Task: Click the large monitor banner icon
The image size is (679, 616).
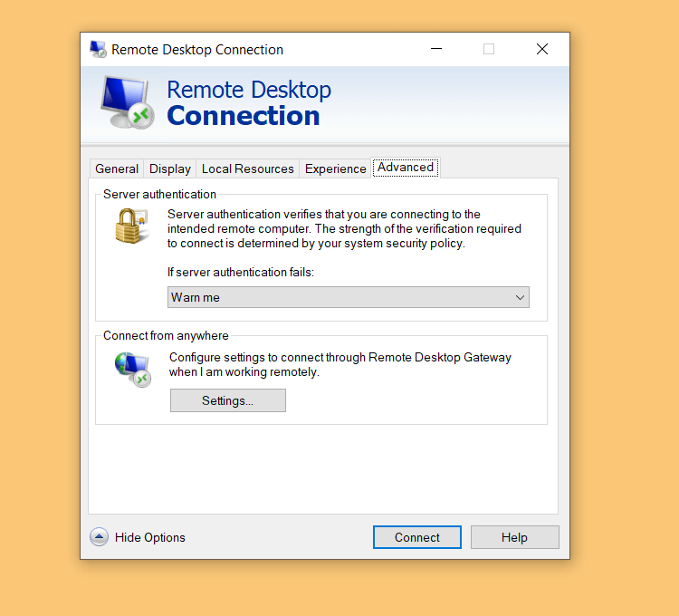Action: (127, 102)
